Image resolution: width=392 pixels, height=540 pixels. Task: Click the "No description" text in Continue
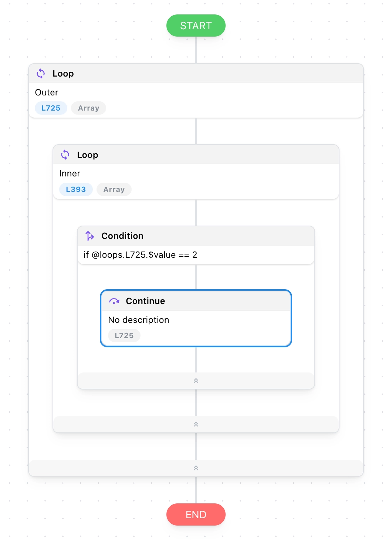[139, 320]
